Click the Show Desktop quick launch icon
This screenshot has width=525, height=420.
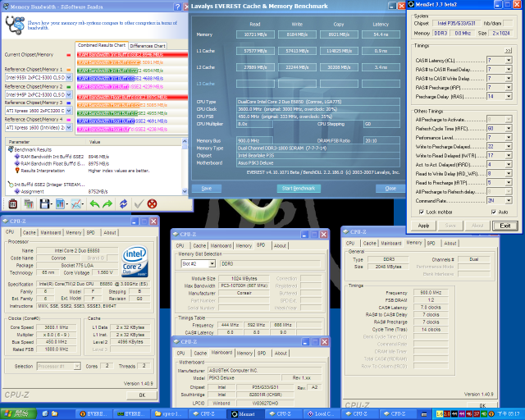[x=45, y=414]
